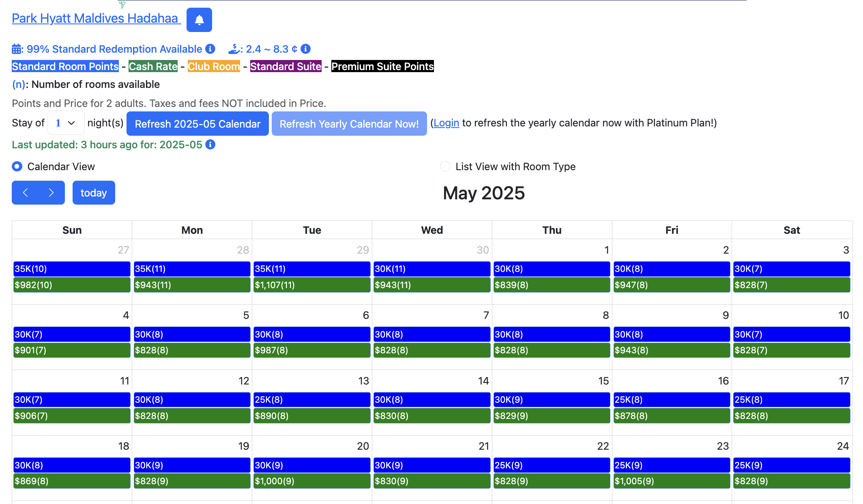
Task: Go to next month with right chevron
Action: coord(51,192)
